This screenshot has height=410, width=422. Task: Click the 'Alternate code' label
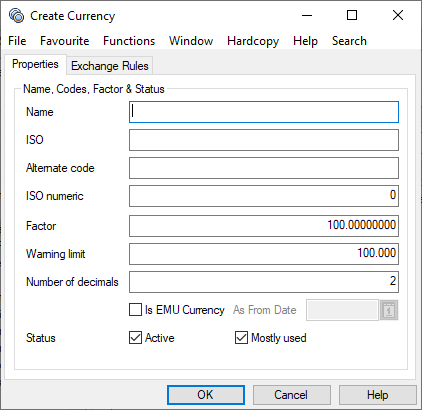[x=60, y=168]
